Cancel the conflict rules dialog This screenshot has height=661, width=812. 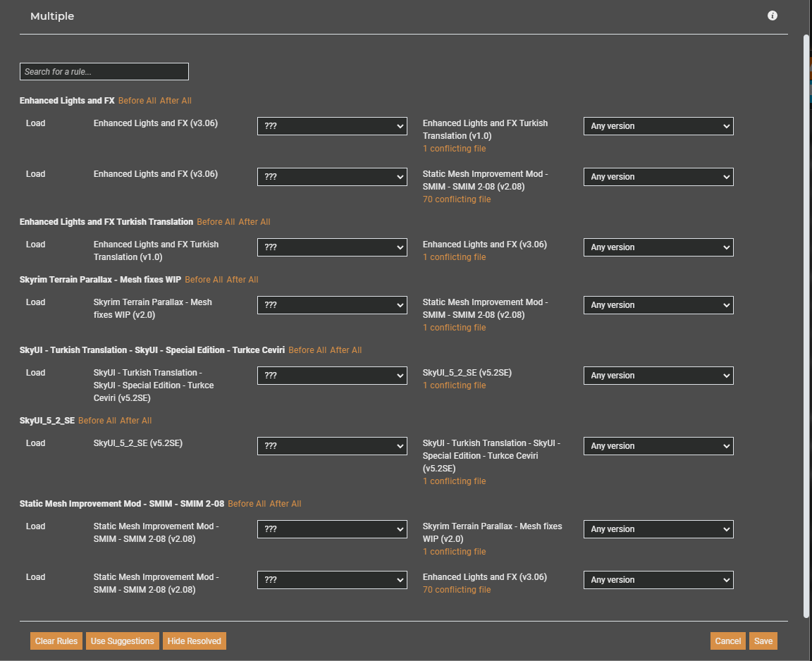728,641
